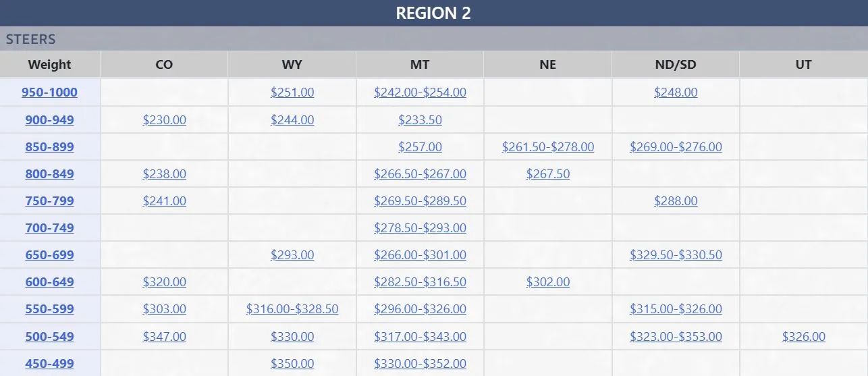Open Nebraska $261.50-$278.00 price range
This screenshot has height=376, width=868.
click(x=548, y=147)
